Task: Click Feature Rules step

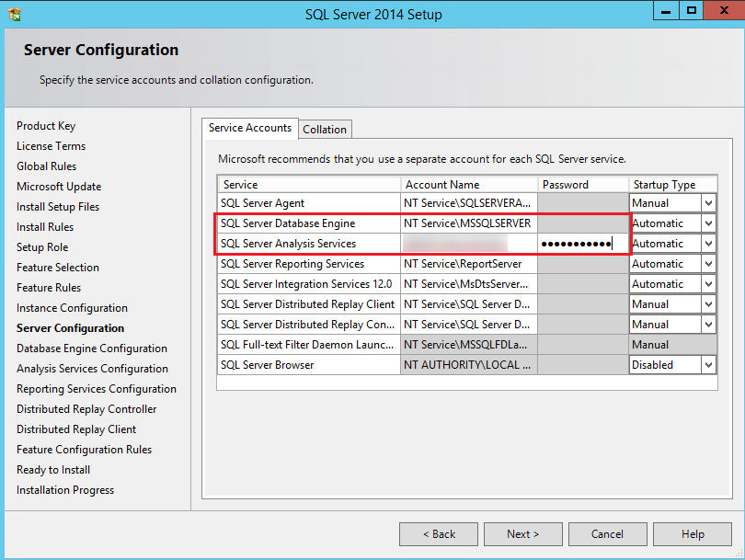Action: click(49, 288)
